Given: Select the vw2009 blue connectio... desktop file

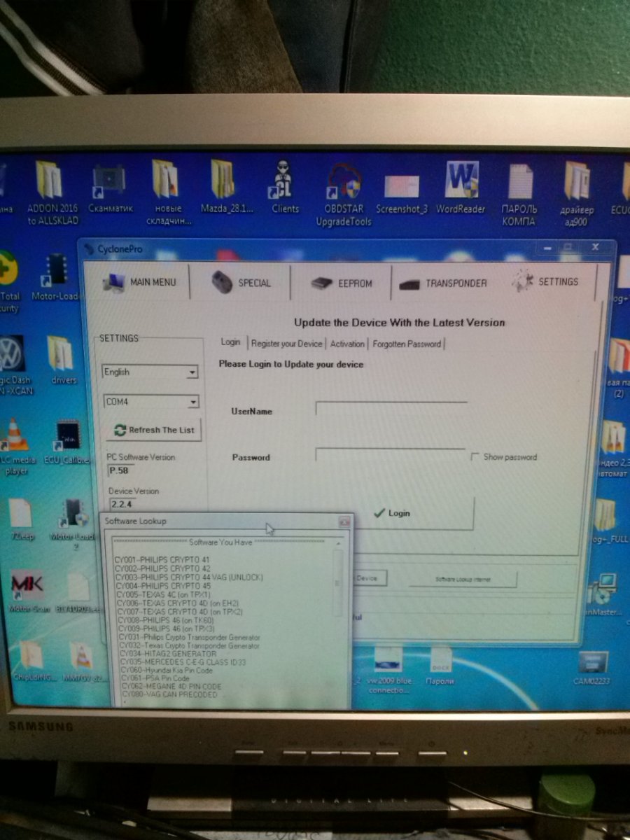Looking at the screenshot, I should pos(387,670).
